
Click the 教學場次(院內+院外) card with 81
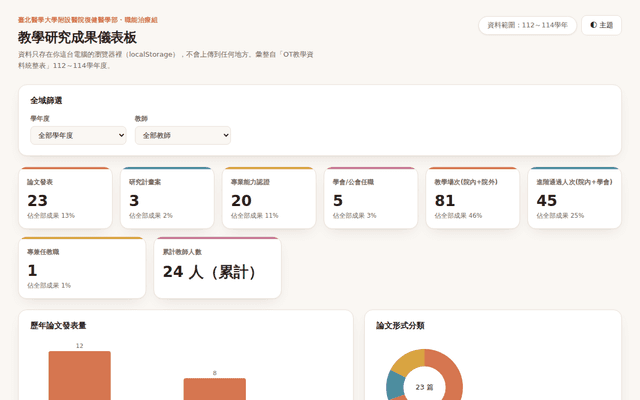[x=473, y=198]
